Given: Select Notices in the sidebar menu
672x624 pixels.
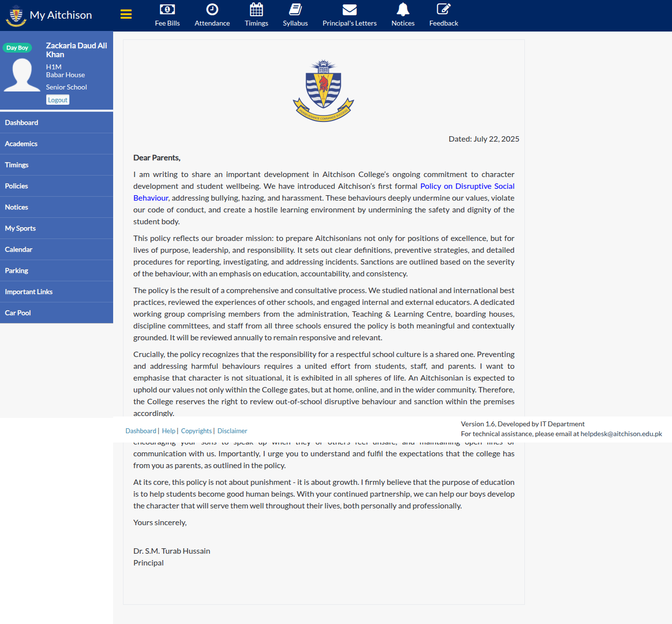Looking at the screenshot, I should tap(57, 207).
